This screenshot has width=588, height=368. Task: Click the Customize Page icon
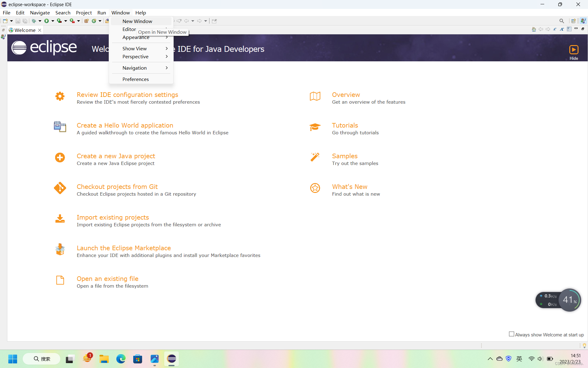pyautogui.click(x=569, y=29)
